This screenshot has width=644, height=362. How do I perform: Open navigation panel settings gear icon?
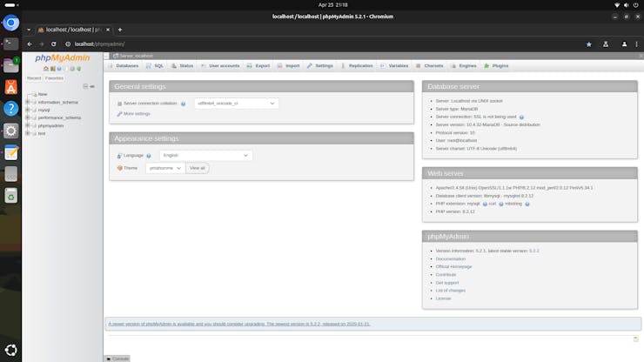point(72,69)
